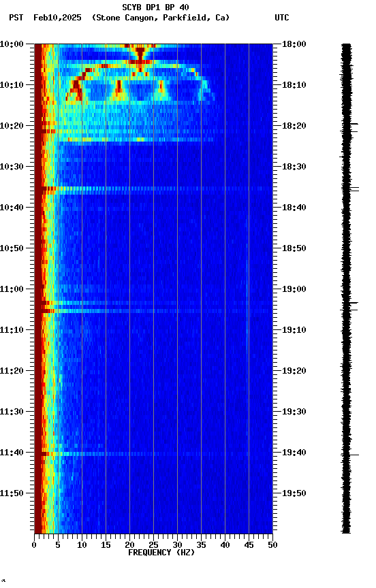Screen dimensions: 376x588
Task: Click the '11:30' PST time label
Action: (x=12, y=412)
